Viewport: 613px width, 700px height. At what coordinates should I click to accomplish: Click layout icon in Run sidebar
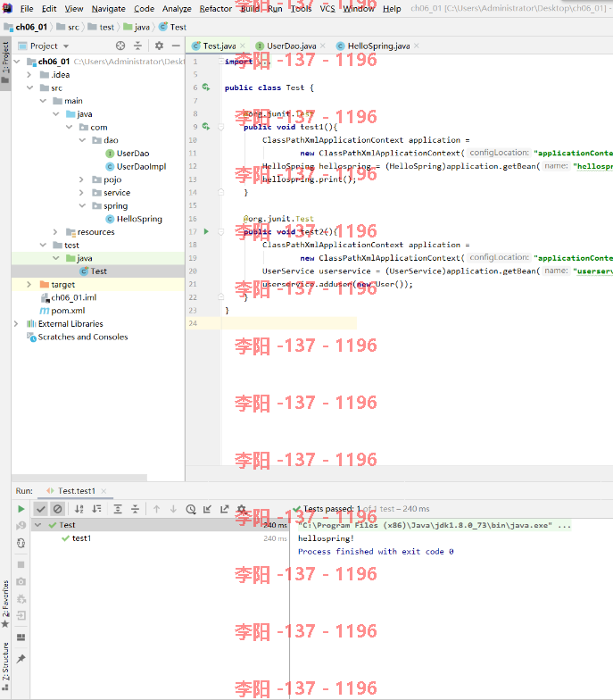point(21,637)
